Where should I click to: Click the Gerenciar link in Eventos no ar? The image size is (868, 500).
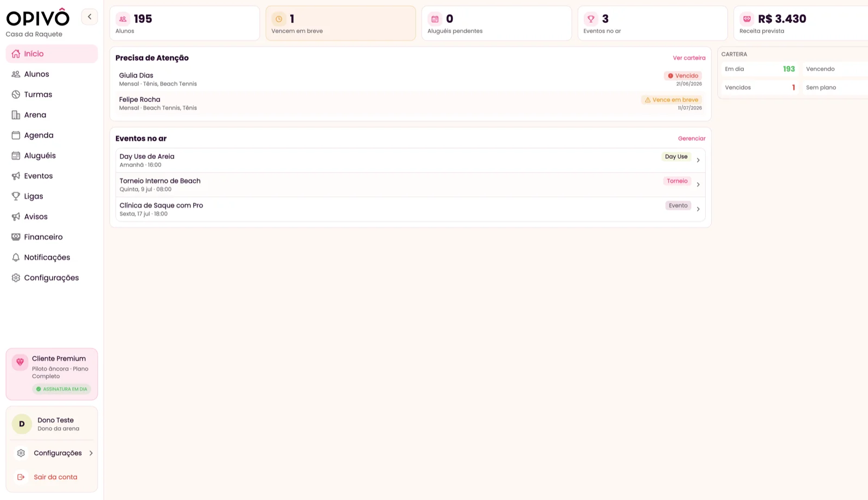[692, 138]
